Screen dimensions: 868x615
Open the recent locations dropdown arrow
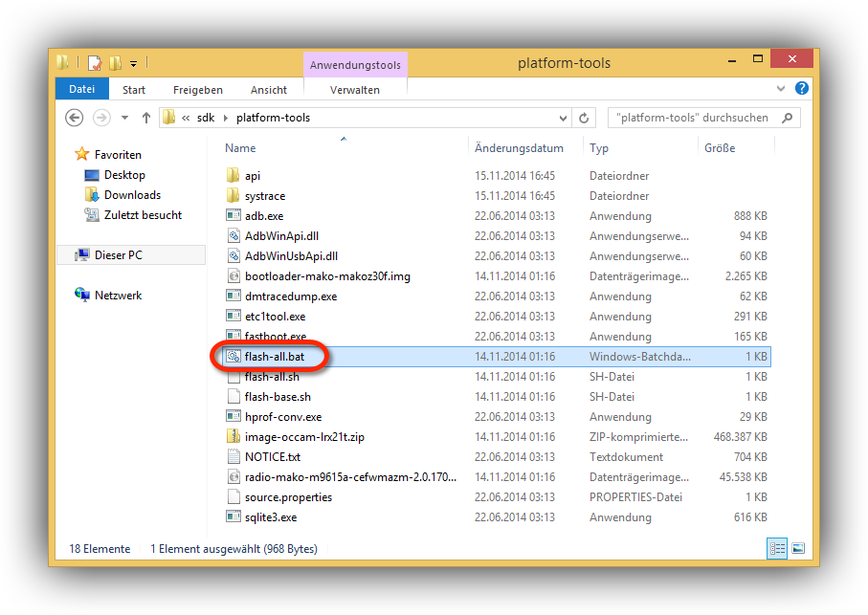click(x=124, y=119)
